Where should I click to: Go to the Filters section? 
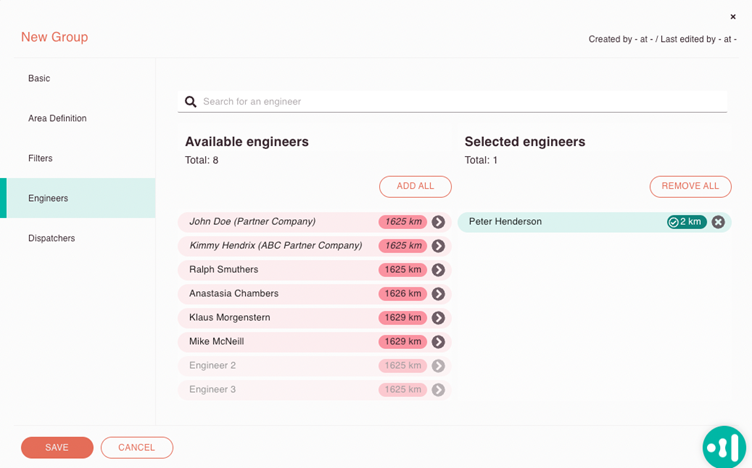(x=40, y=158)
